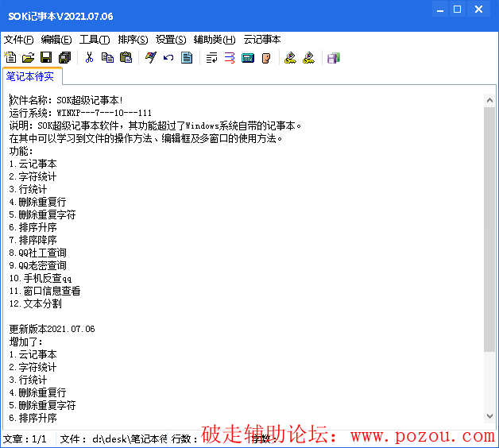Click the colored lines toolbar icon
This screenshot has height=448, width=499.
pyautogui.click(x=230, y=58)
